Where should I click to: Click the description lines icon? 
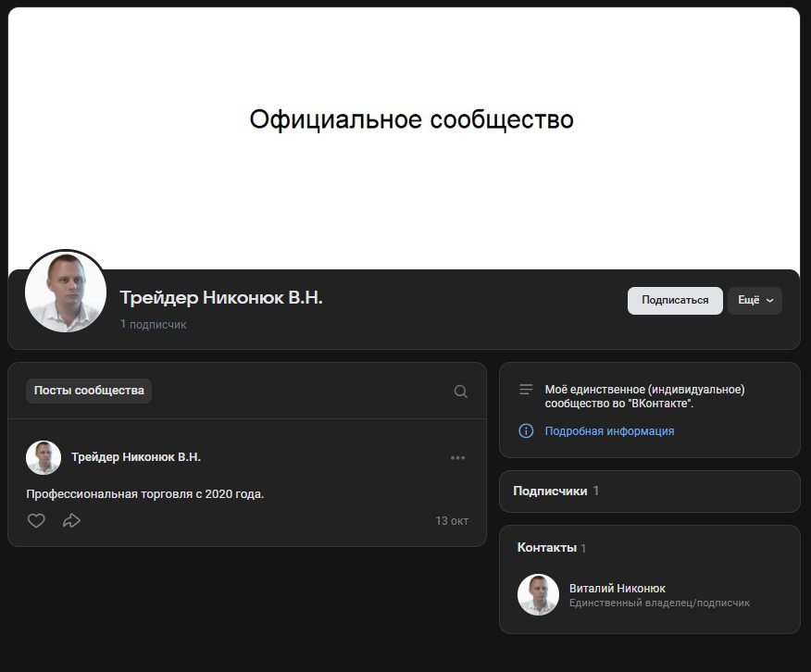(x=526, y=390)
